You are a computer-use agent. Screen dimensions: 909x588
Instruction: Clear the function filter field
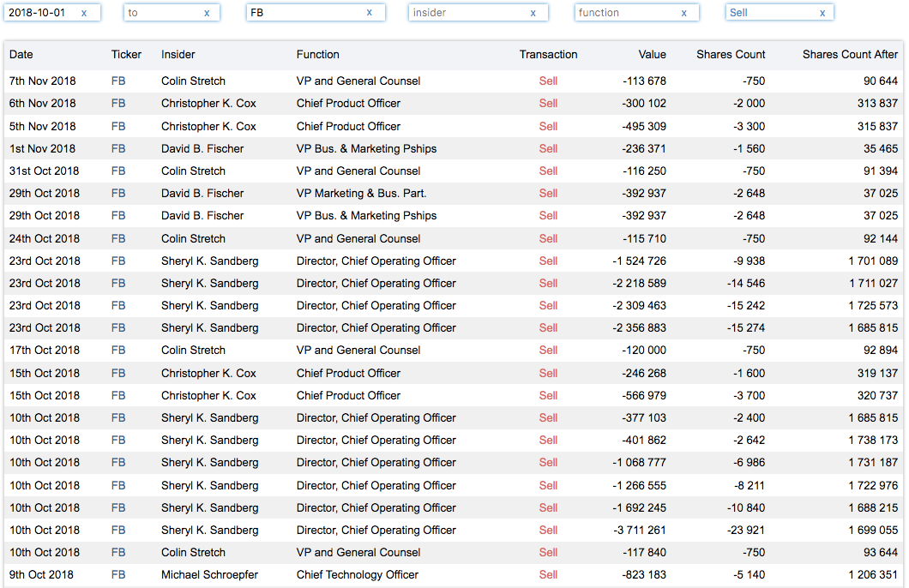point(684,13)
